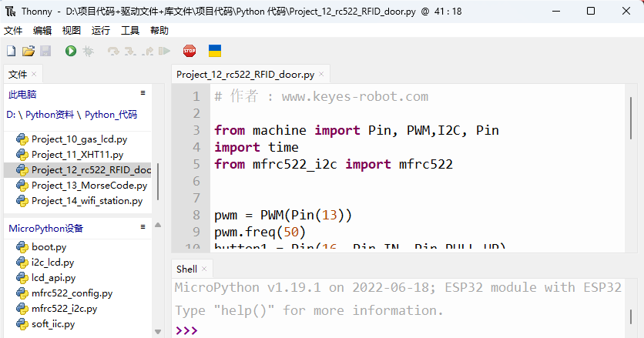Open the 运行 menu

click(101, 30)
